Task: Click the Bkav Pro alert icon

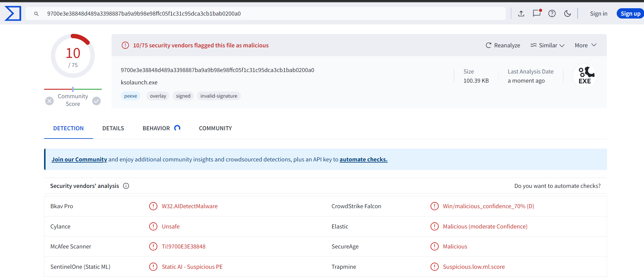Action: coord(153,206)
